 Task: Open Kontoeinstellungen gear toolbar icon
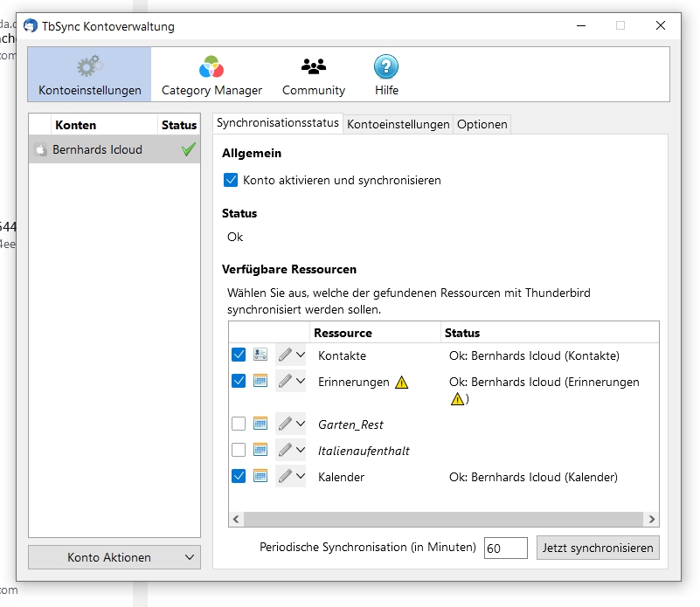coord(89,66)
